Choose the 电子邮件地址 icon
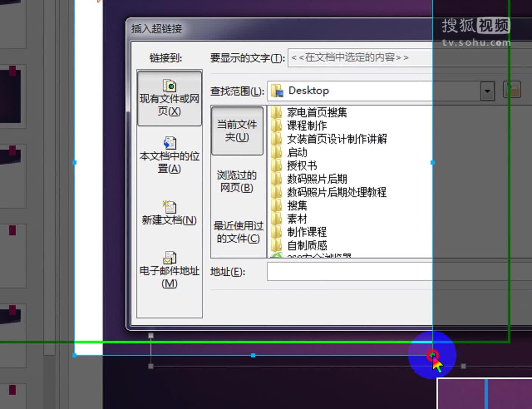 pos(169,258)
